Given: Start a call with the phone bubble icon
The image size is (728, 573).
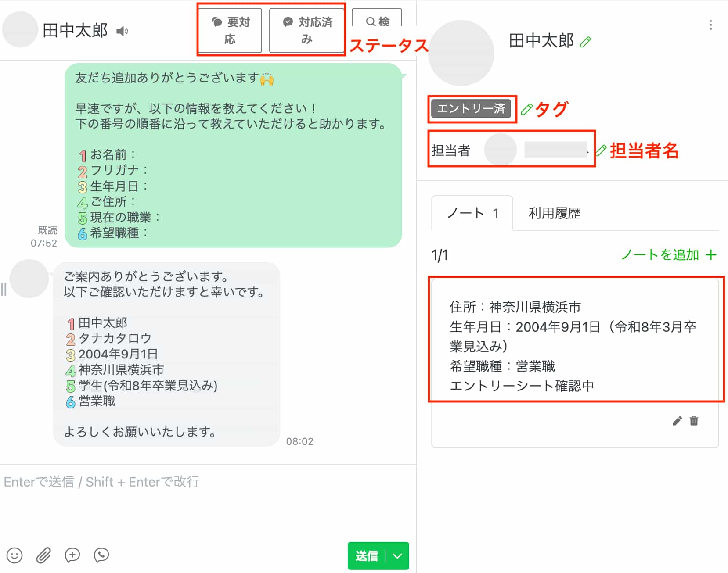Looking at the screenshot, I should point(101,555).
